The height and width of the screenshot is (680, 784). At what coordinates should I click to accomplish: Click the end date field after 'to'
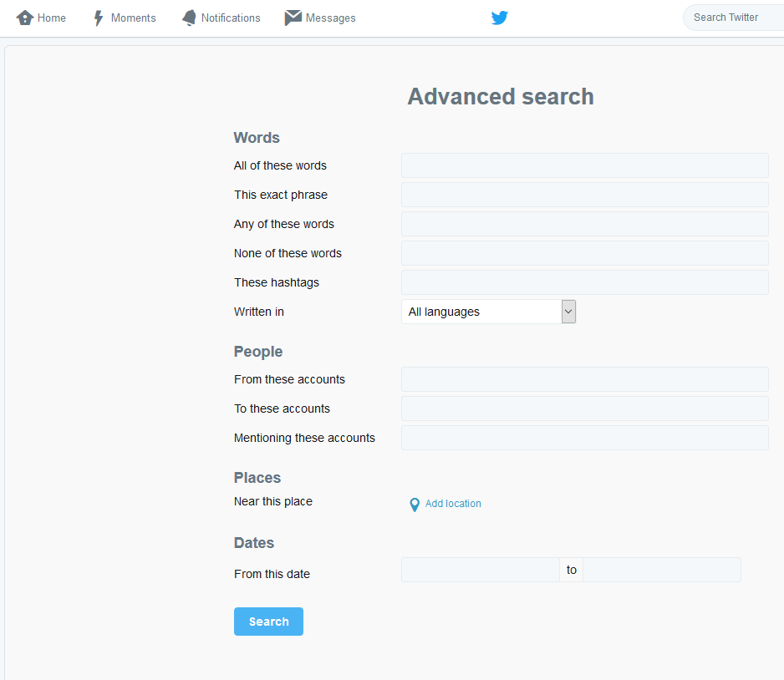[x=662, y=570]
